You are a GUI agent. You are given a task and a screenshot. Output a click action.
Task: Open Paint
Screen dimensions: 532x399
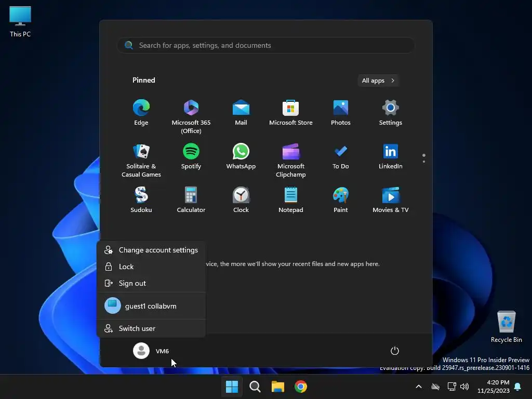(341, 200)
